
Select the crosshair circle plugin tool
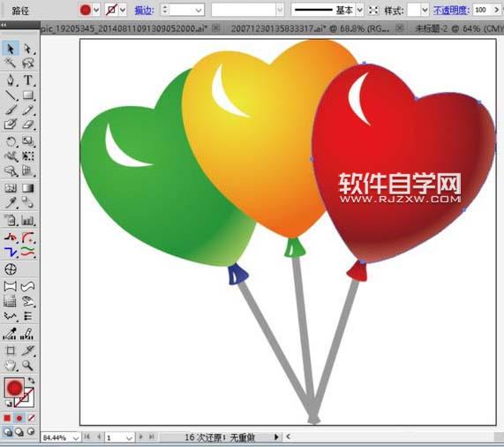11,269
